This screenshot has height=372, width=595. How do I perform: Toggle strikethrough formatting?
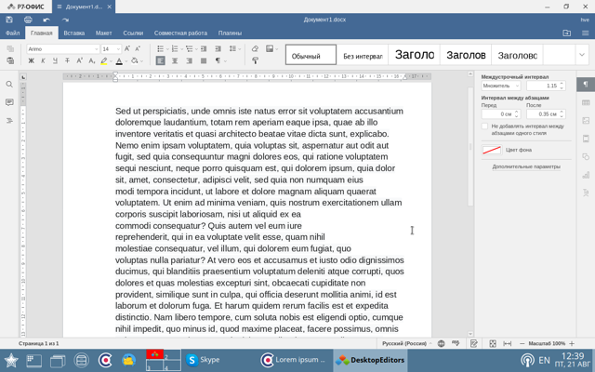click(x=67, y=61)
